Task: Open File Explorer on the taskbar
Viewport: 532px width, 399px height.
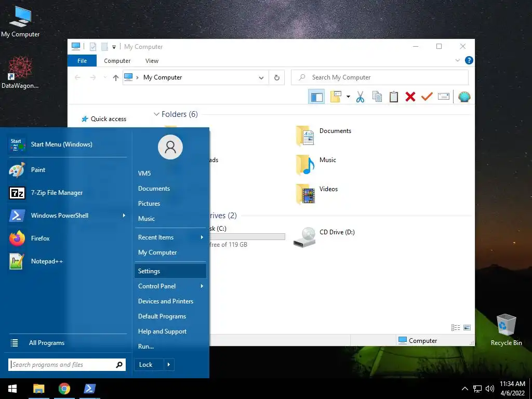Action: (38, 389)
